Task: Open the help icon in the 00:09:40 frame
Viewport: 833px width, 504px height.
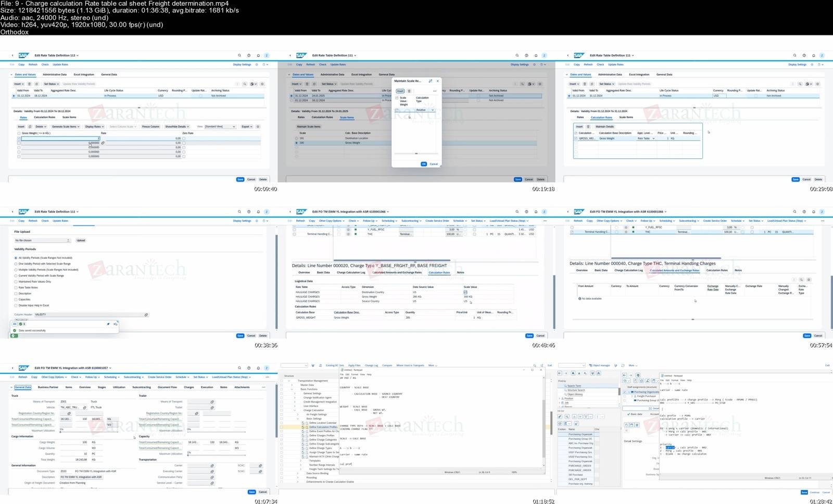Action: pos(249,55)
